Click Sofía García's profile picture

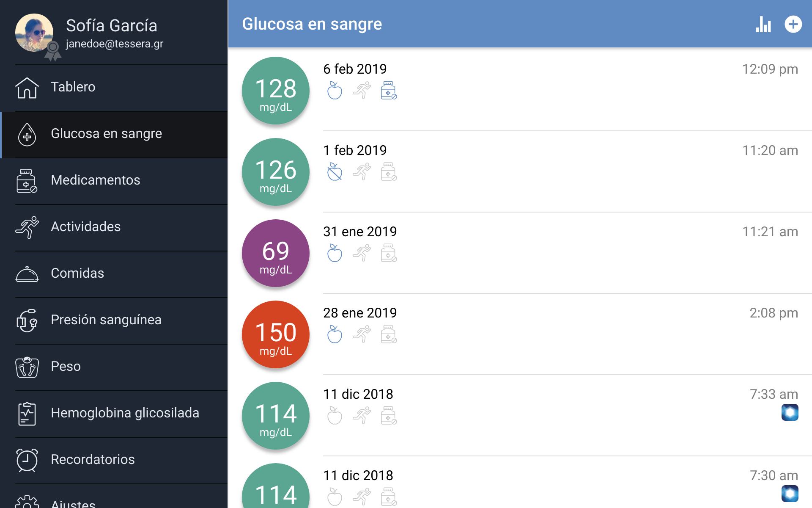coord(34,33)
